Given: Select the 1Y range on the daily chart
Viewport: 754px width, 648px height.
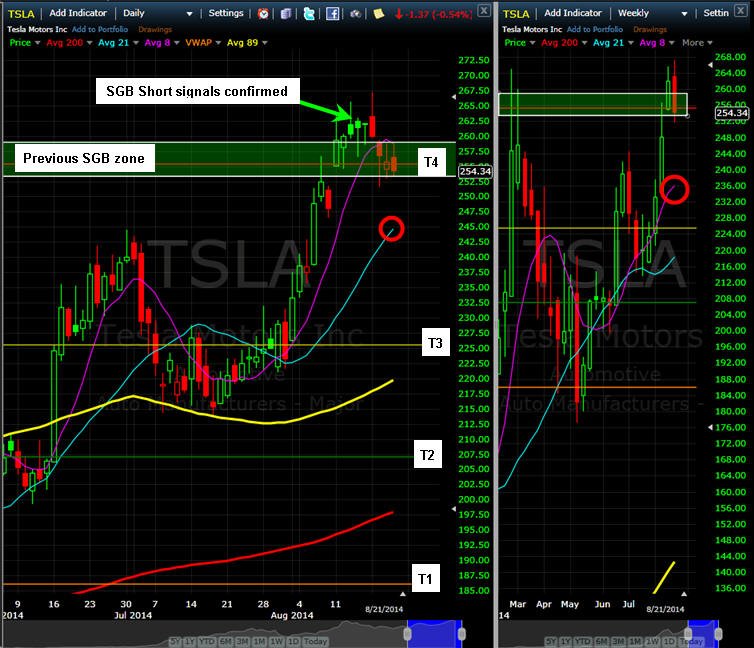Looking at the screenshot, I should coord(190,641).
